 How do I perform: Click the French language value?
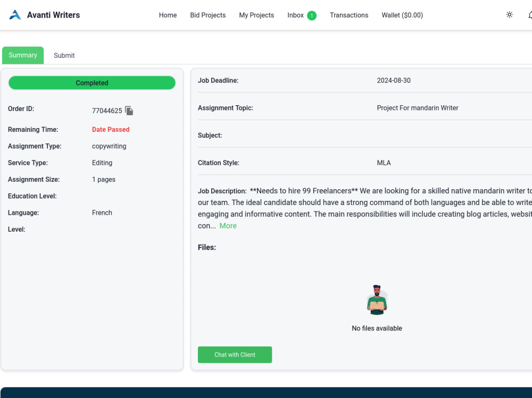point(102,213)
